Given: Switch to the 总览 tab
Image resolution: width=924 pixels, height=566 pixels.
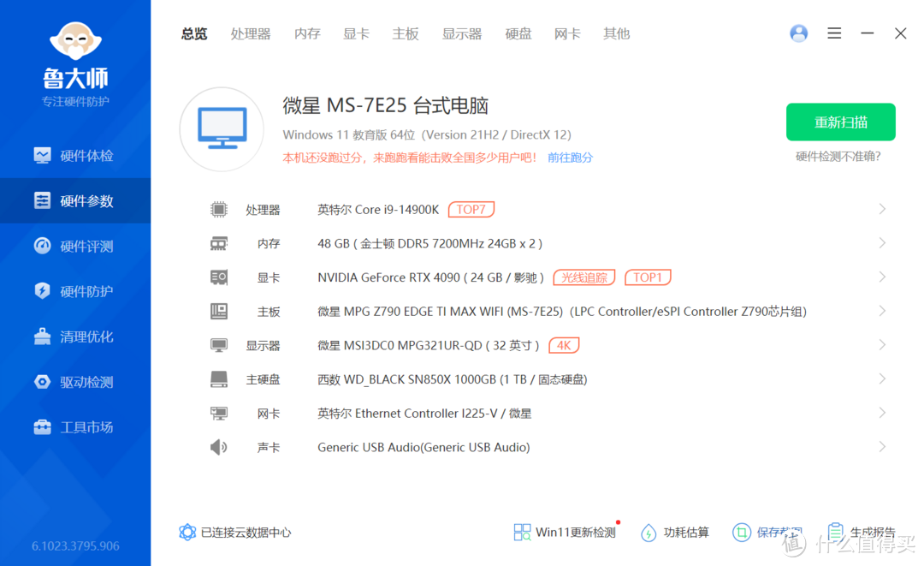Looking at the screenshot, I should (194, 33).
